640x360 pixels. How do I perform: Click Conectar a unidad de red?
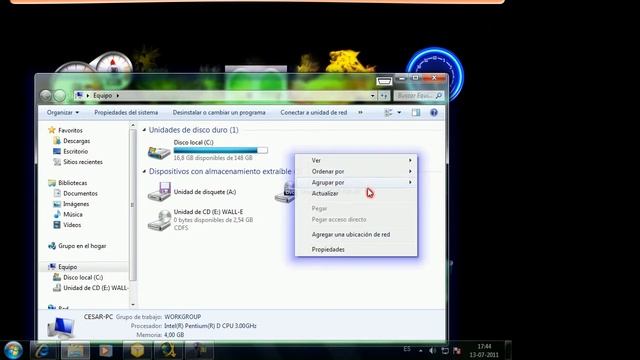pos(313,112)
